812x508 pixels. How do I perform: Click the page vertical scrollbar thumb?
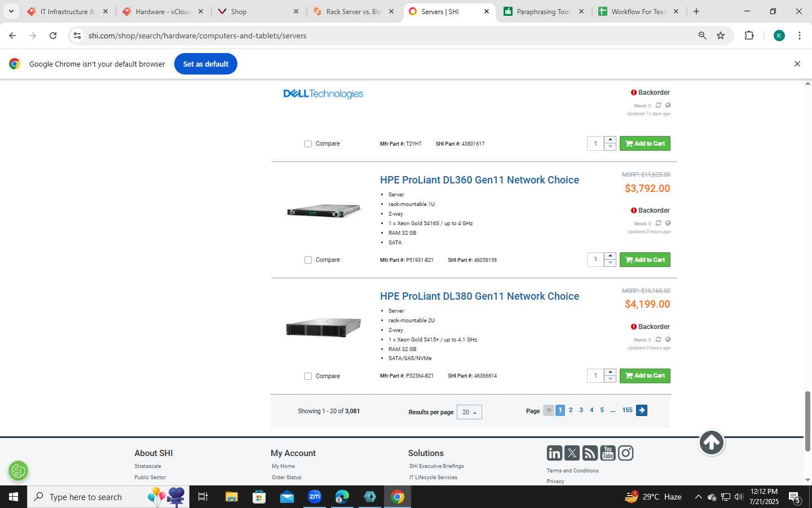(807, 421)
